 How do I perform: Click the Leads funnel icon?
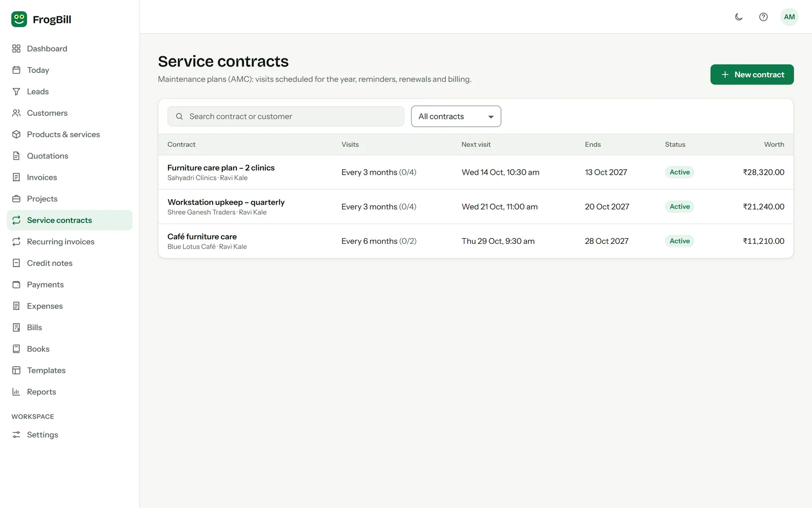click(16, 91)
